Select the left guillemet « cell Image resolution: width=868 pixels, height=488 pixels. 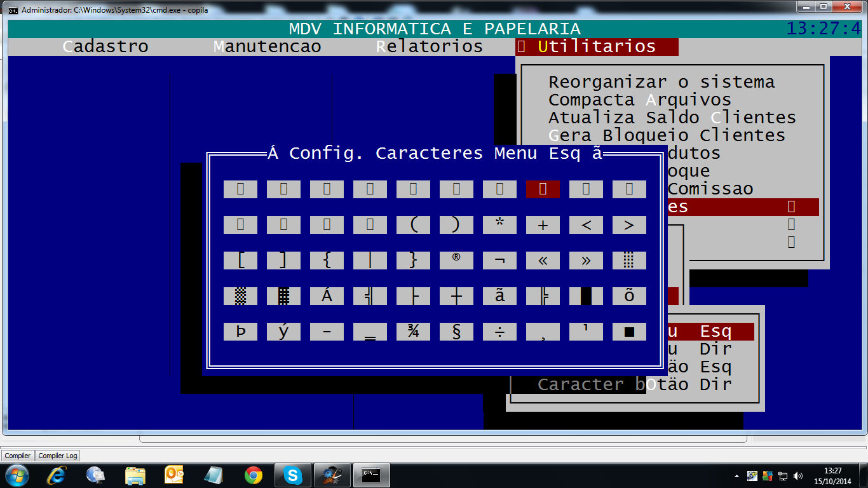coord(543,260)
